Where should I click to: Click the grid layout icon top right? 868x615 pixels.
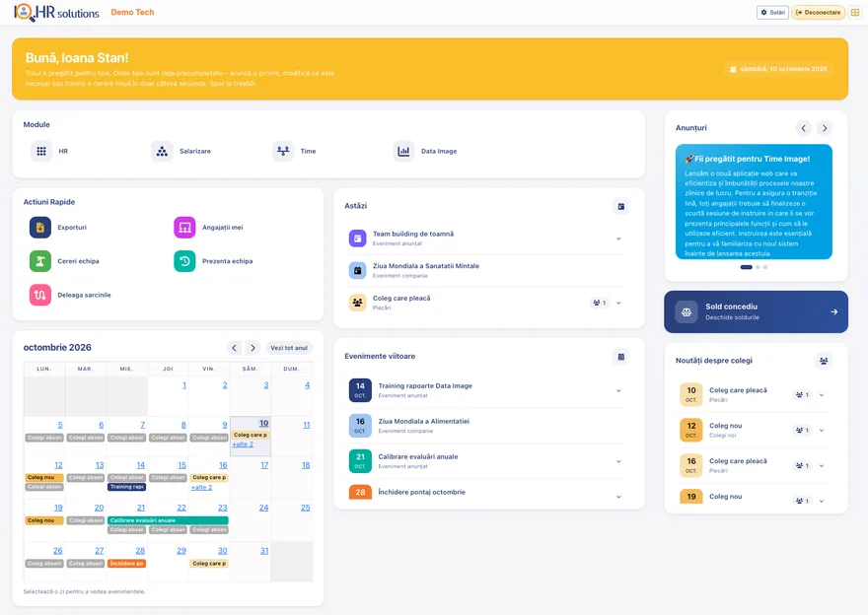coord(855,12)
